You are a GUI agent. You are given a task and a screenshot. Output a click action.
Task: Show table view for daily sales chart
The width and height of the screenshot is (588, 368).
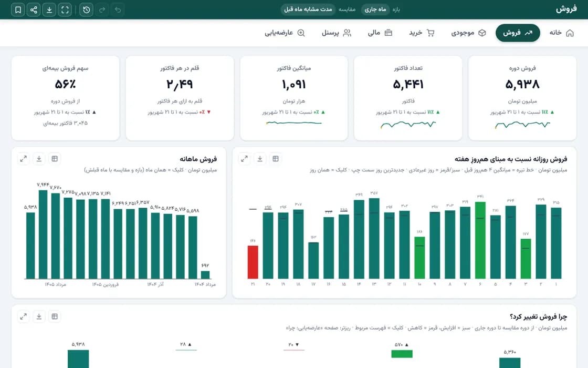click(x=276, y=159)
